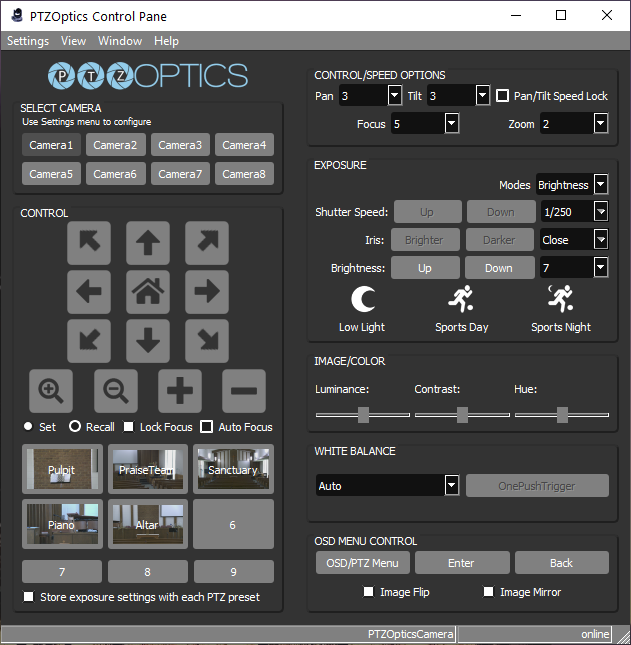Open the Brightness value dropdown
This screenshot has width=631, height=645.
[x=601, y=267]
